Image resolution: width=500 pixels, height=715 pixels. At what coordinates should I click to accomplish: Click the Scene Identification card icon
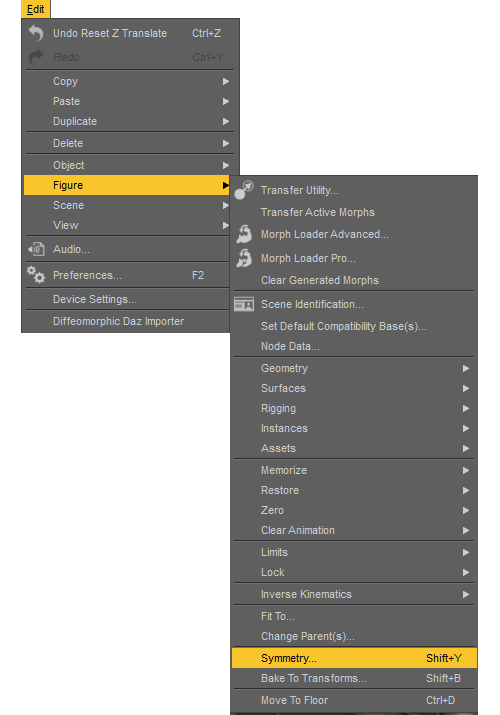pos(244,304)
